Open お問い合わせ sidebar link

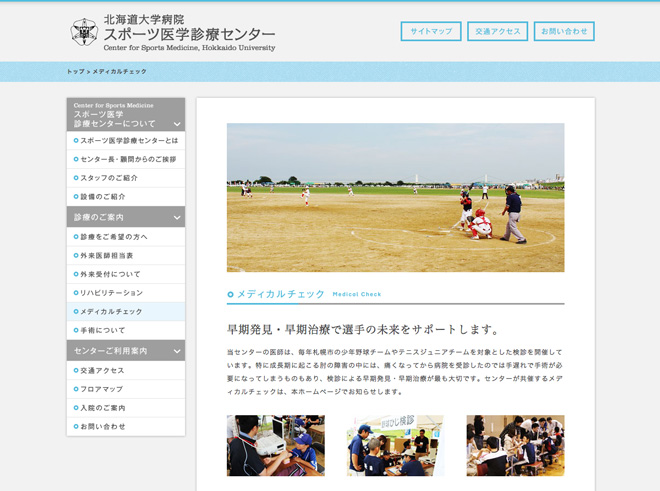pyautogui.click(x=126, y=427)
